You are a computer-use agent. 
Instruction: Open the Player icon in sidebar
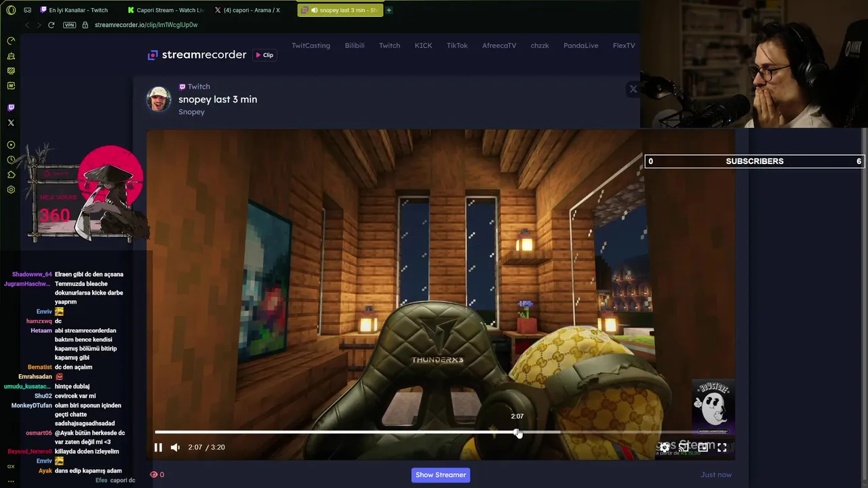coord(11,145)
